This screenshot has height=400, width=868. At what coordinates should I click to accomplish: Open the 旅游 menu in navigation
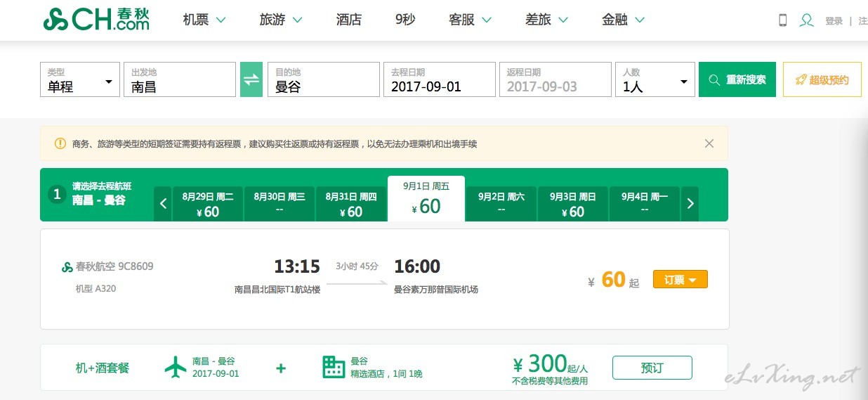click(x=281, y=20)
